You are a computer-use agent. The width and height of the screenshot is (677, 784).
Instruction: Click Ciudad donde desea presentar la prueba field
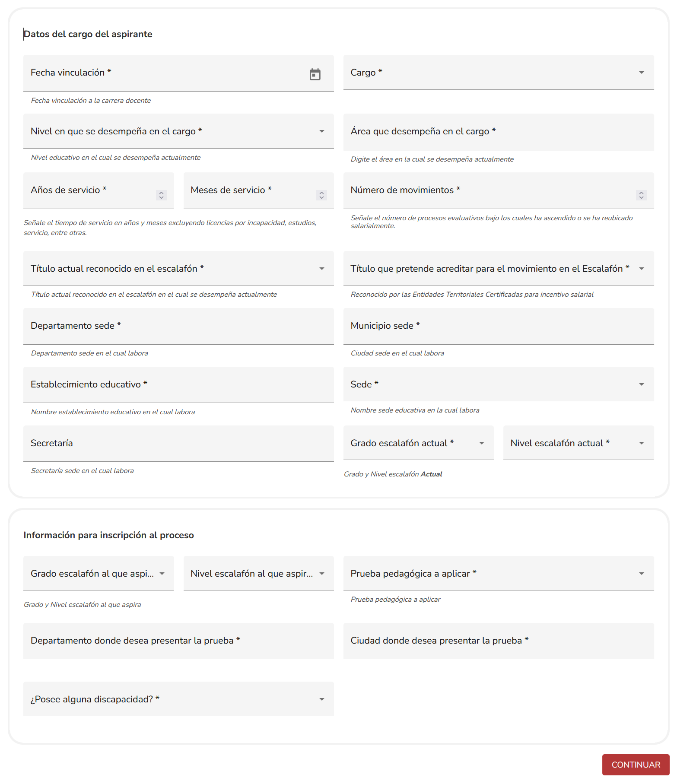tap(498, 641)
